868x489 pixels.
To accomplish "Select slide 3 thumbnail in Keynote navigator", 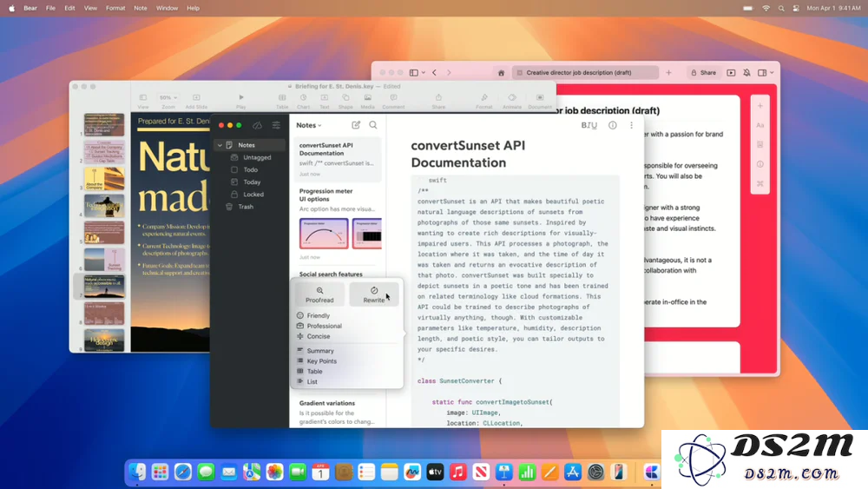I will [104, 179].
